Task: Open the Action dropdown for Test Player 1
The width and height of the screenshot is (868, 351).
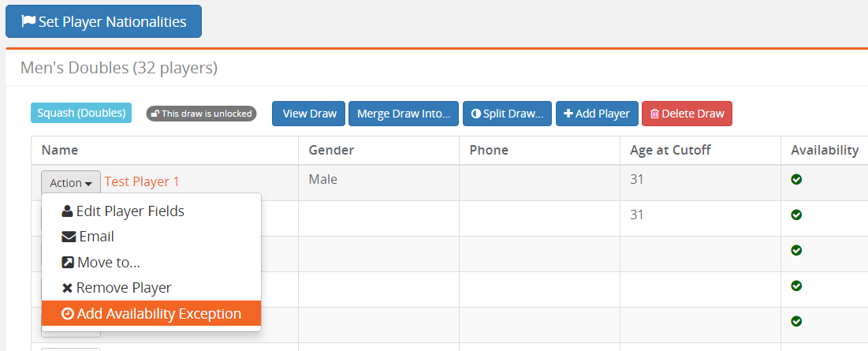Action: tap(70, 182)
